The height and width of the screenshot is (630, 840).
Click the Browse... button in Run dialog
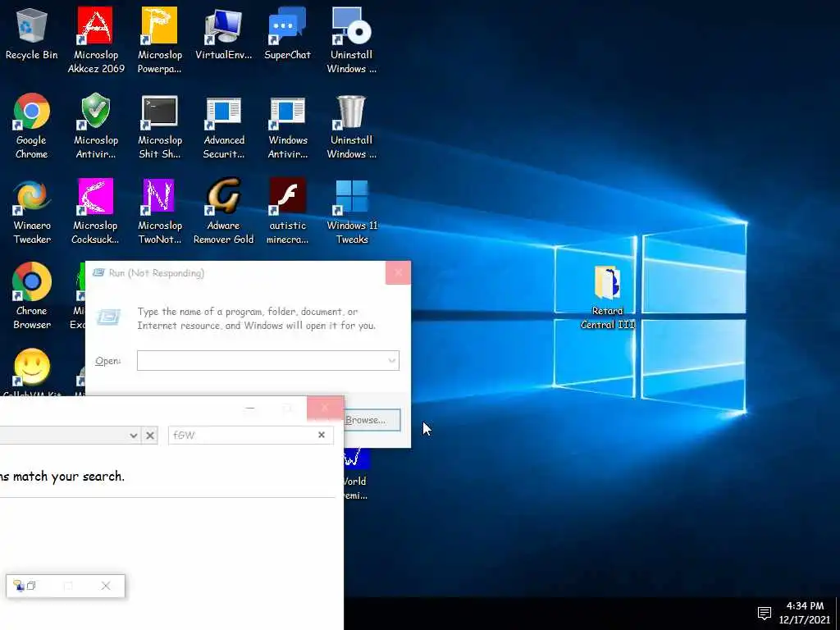[x=372, y=419]
